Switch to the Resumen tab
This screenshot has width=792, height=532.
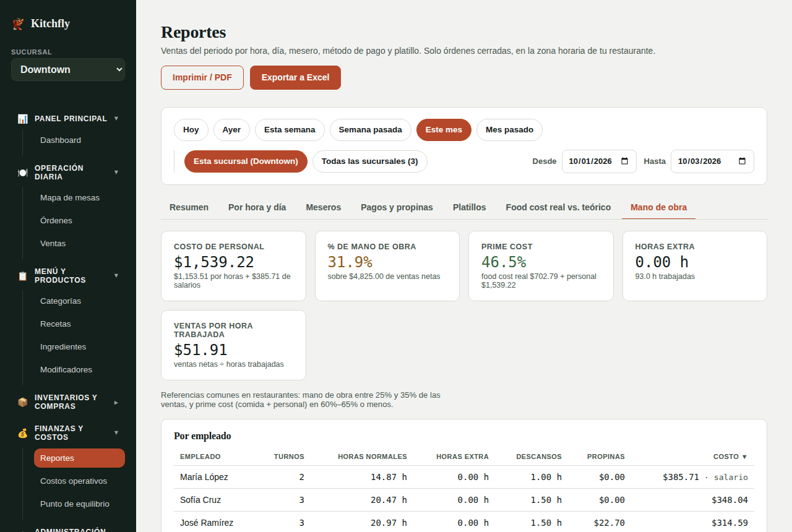(x=189, y=207)
